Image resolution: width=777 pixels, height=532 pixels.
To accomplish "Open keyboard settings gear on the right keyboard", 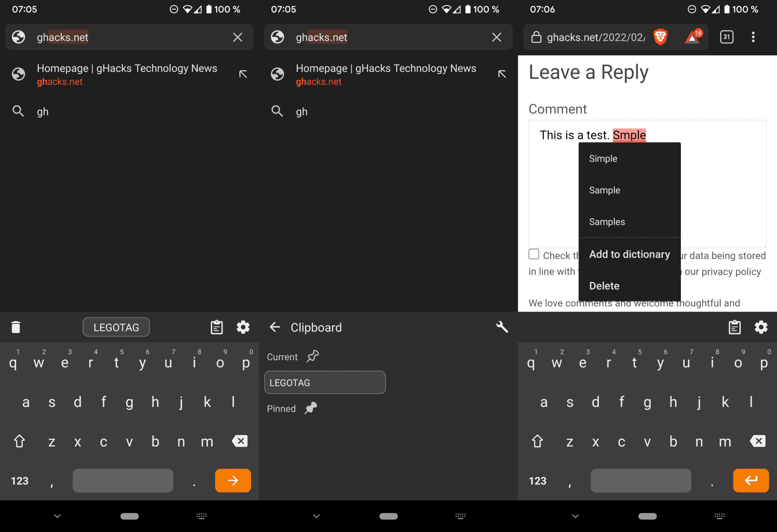I will [x=760, y=328].
